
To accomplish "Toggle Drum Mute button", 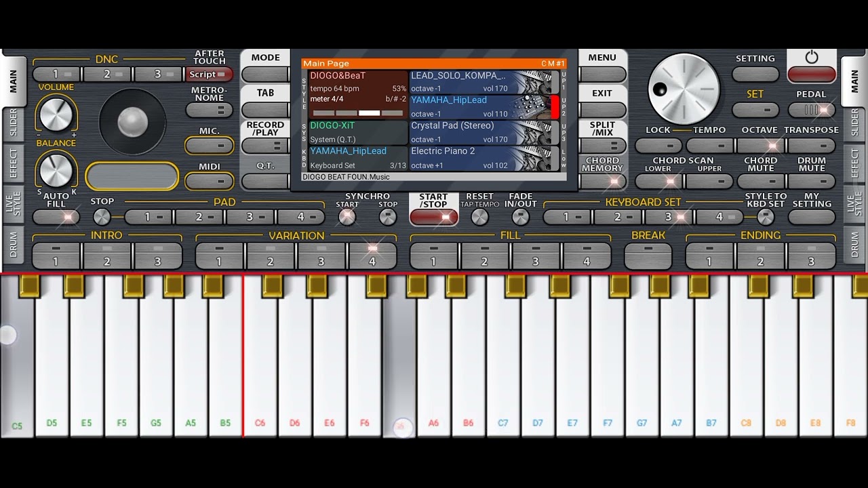I will 812,181.
